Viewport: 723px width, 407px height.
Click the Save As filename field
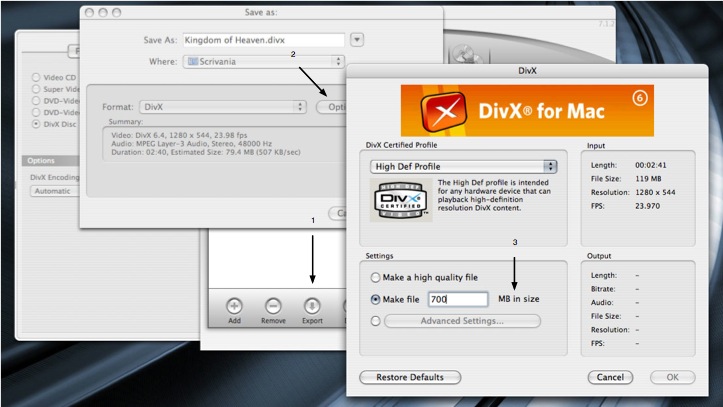click(x=263, y=40)
